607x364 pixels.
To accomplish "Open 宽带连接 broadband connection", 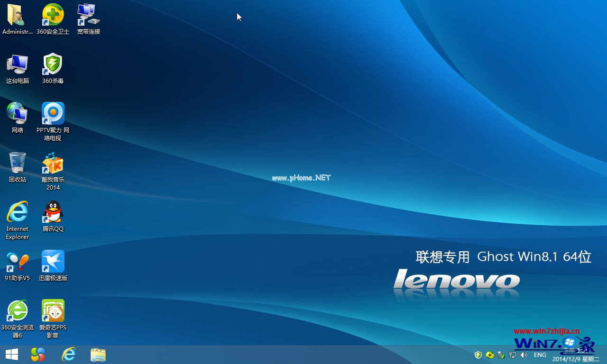I will point(88,14).
